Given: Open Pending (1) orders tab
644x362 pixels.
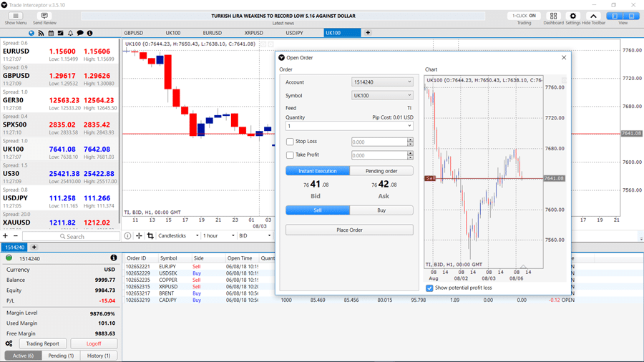Looking at the screenshot, I should click(62, 356).
